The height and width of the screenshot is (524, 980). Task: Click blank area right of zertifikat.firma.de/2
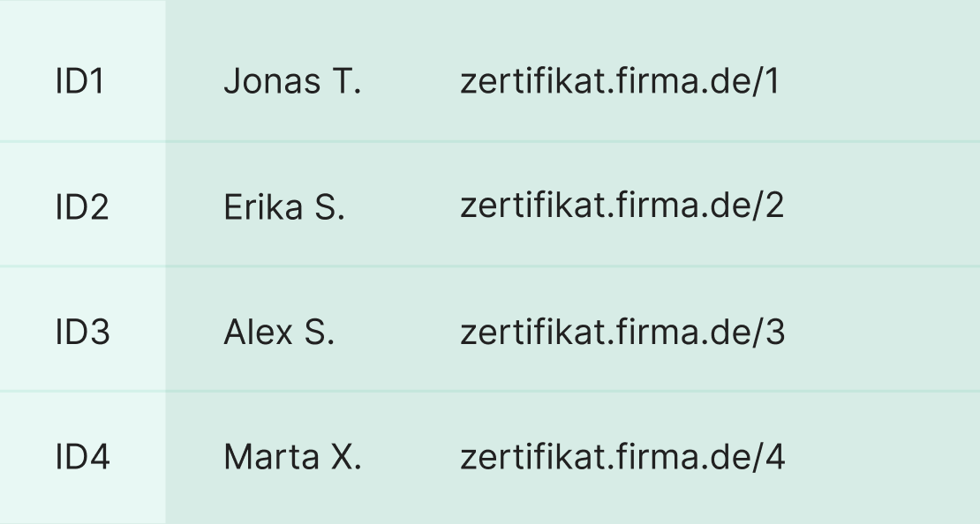coord(883,207)
